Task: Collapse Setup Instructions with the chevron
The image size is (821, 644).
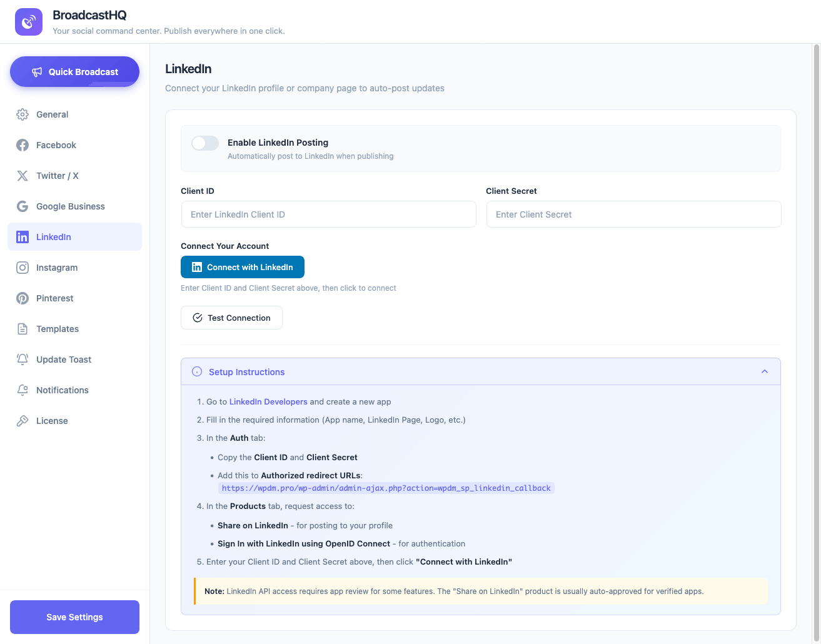Action: click(764, 371)
